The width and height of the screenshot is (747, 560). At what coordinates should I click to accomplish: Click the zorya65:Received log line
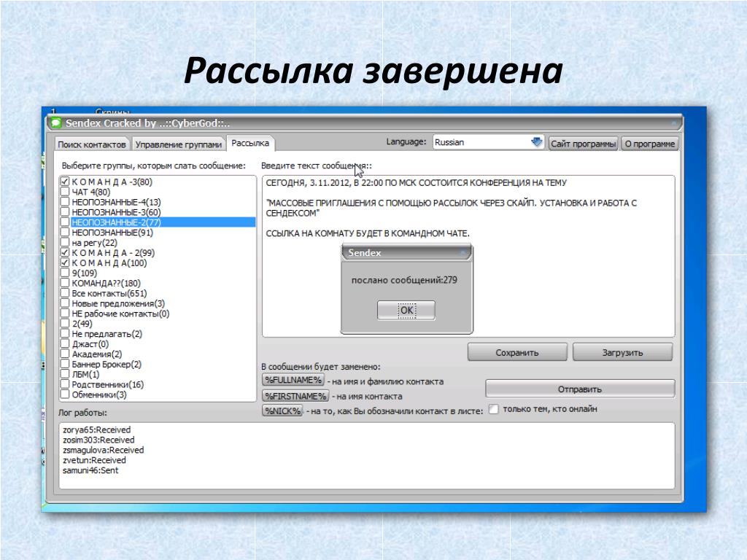pos(97,429)
